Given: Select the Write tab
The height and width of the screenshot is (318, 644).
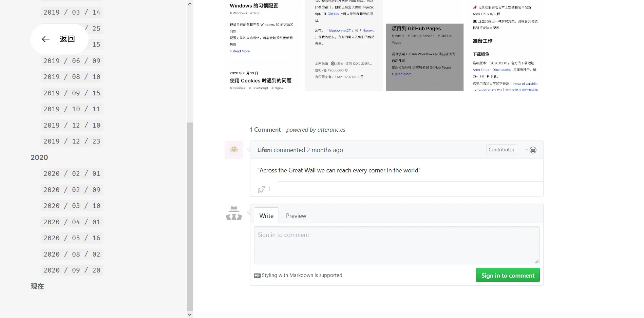Looking at the screenshot, I should pos(266,216).
